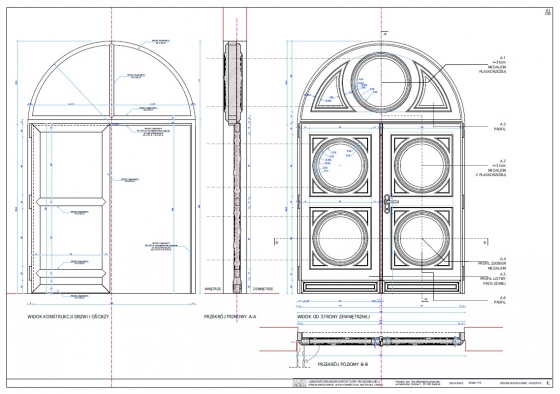This screenshot has height=394, width=560.
Task: Select the large medallion circle in the arch
Action: (x=381, y=83)
